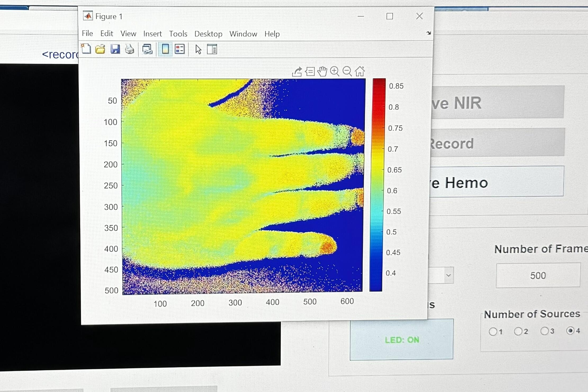Select 4 for Number of Sources
588x392 pixels.
[570, 331]
